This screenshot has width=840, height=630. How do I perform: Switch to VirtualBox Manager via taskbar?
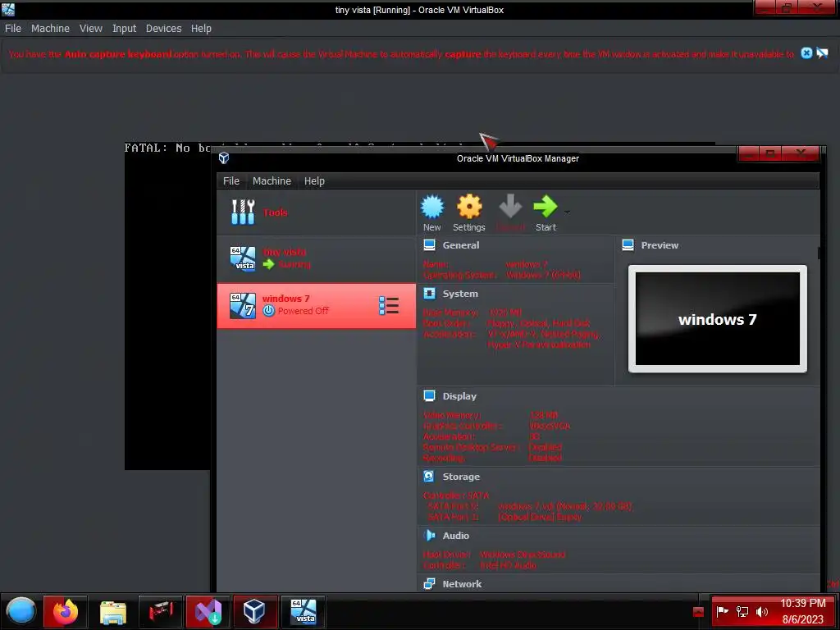[256, 611]
